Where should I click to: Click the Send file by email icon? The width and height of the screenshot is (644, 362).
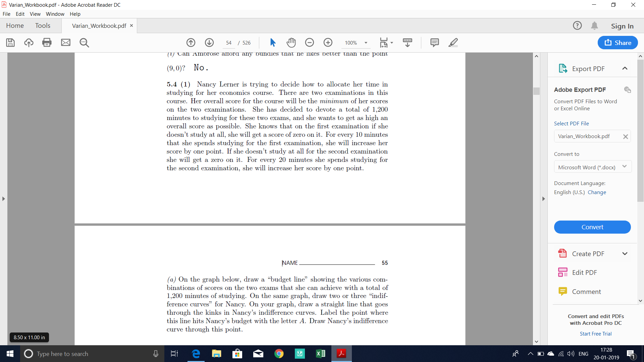coord(66,43)
